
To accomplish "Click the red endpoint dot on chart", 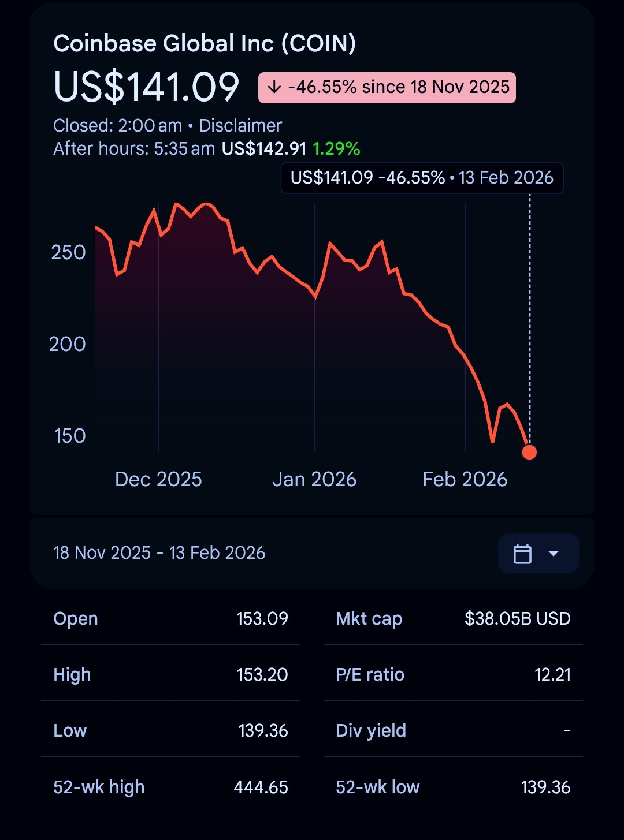I will pyautogui.click(x=529, y=452).
